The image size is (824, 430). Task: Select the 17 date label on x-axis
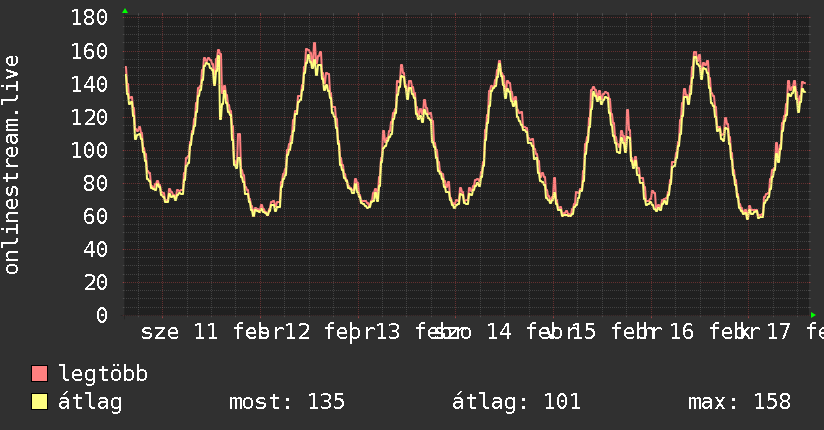click(x=778, y=332)
